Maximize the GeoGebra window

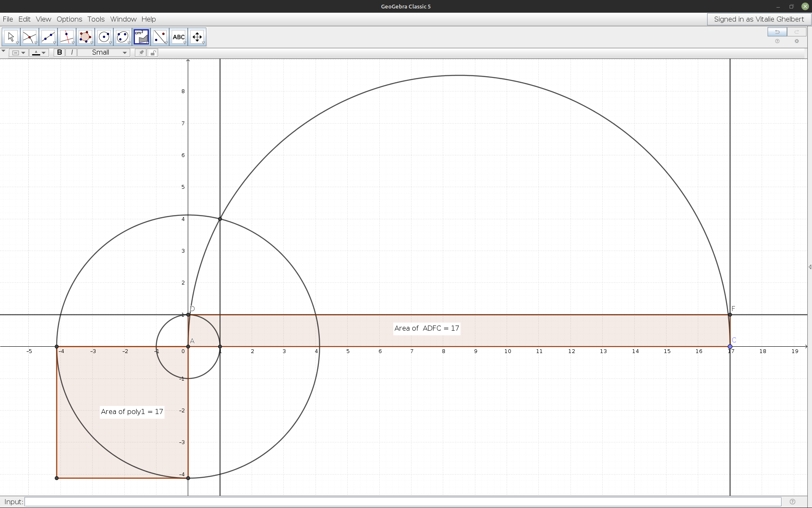[791, 6]
